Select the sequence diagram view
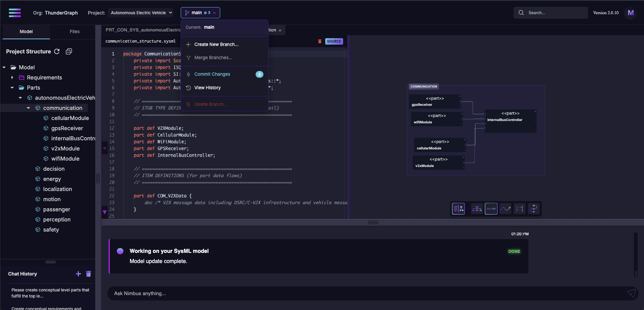This screenshot has width=644, height=310. pos(519,209)
